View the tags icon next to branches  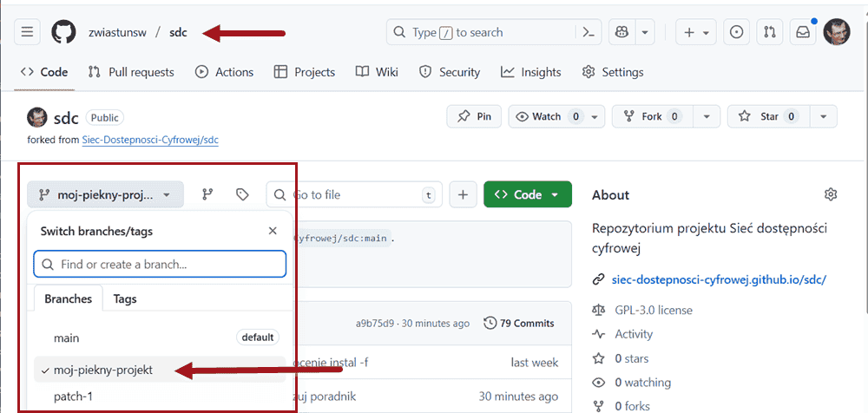(242, 194)
